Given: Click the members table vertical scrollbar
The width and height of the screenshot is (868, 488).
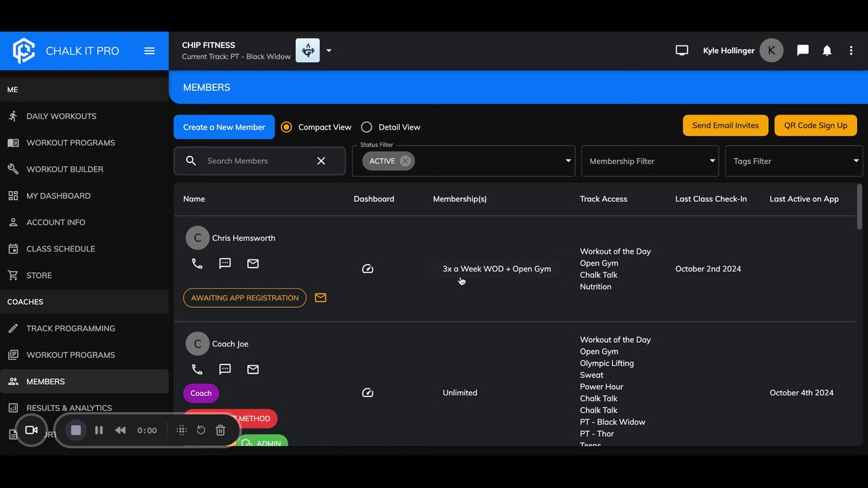Looking at the screenshot, I should [x=860, y=207].
